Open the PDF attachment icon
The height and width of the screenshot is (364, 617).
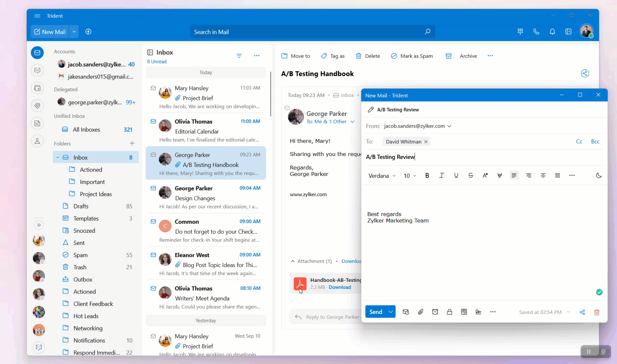click(300, 284)
